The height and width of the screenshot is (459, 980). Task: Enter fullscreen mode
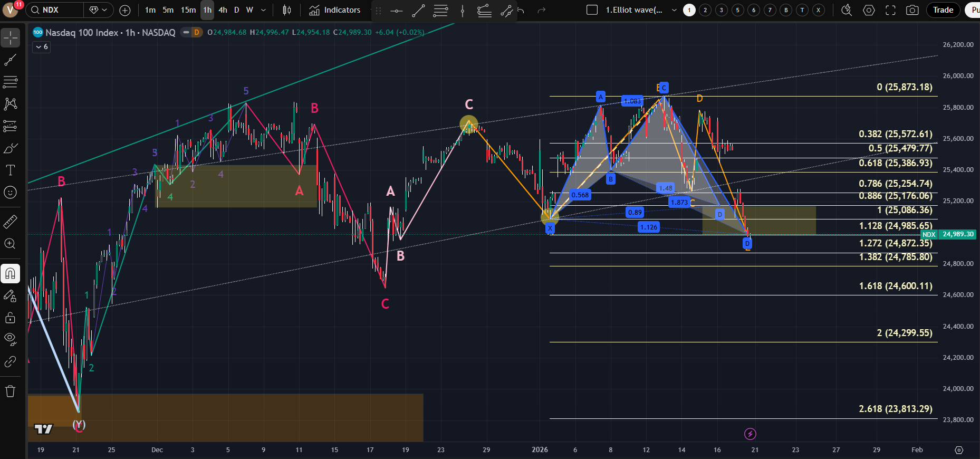[890, 10]
